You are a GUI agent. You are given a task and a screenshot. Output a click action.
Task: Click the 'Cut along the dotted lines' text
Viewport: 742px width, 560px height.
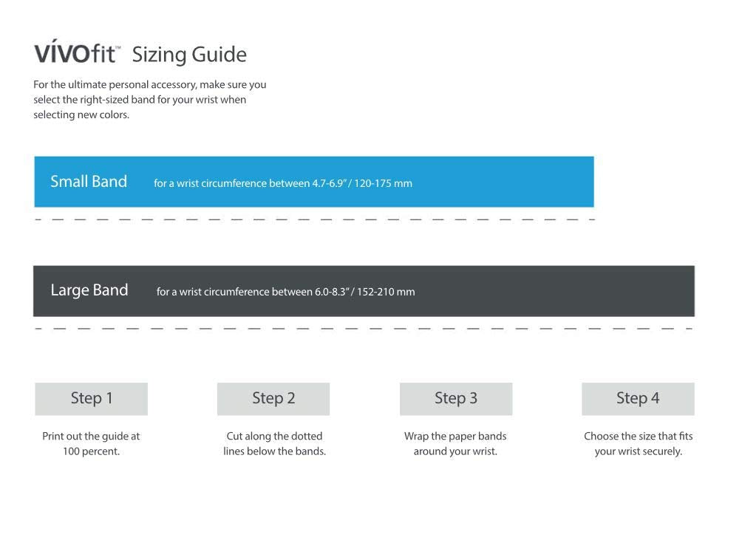[x=274, y=444]
